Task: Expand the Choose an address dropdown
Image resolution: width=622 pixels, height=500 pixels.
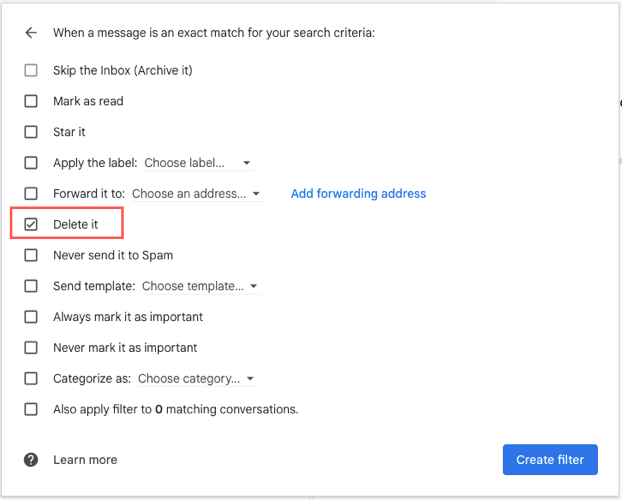Action: coord(197,194)
